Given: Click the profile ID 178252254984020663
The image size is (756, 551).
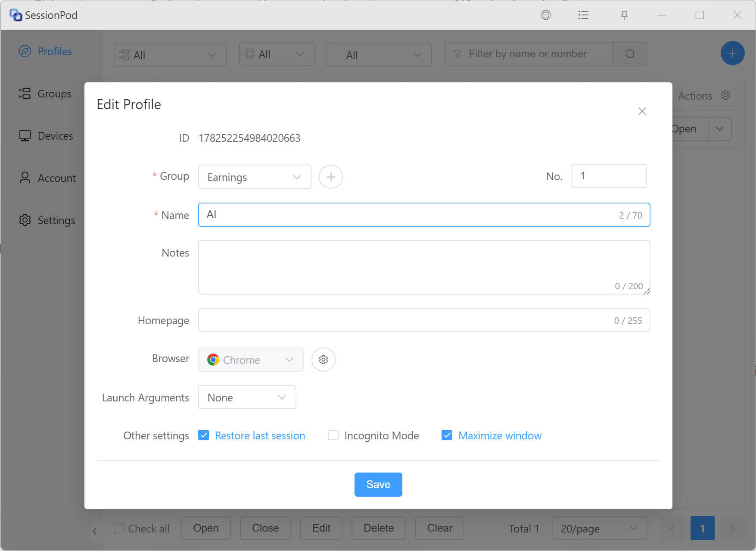Looking at the screenshot, I should [x=249, y=138].
